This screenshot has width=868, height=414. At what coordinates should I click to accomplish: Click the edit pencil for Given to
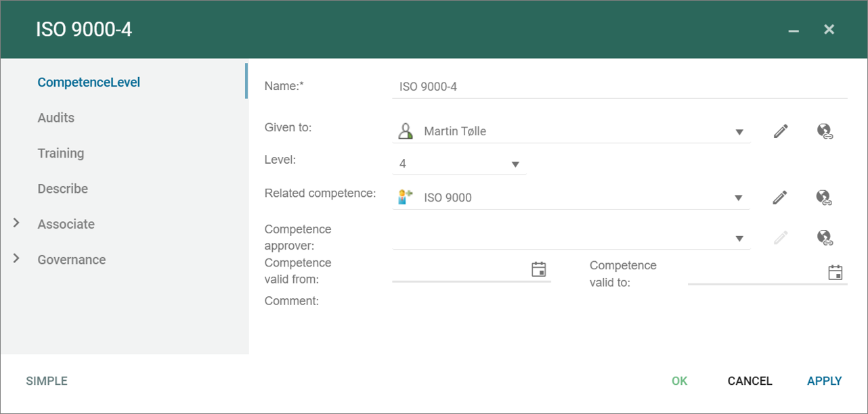(x=781, y=131)
